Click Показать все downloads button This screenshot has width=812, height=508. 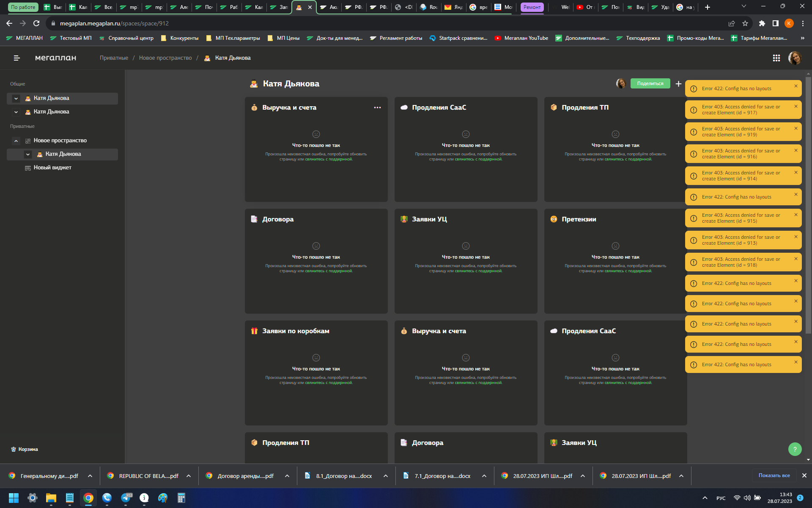pos(774,475)
